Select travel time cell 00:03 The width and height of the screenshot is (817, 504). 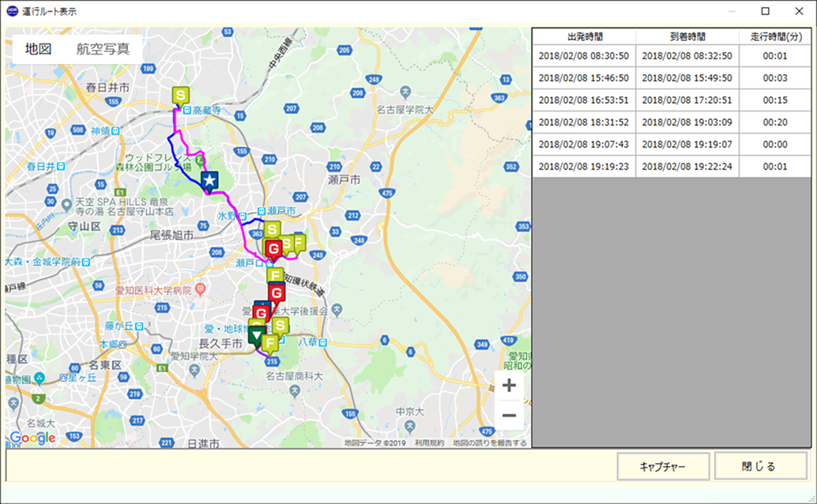[x=775, y=78]
